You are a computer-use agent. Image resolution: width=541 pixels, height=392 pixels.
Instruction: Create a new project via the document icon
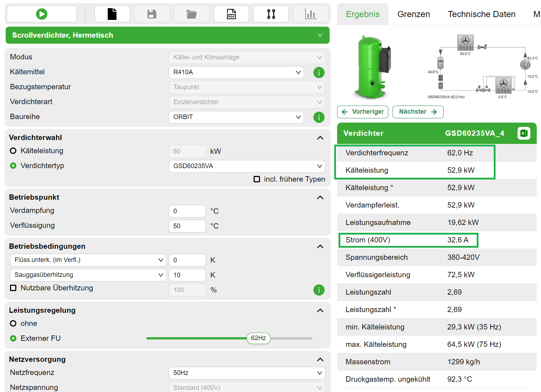pos(112,14)
